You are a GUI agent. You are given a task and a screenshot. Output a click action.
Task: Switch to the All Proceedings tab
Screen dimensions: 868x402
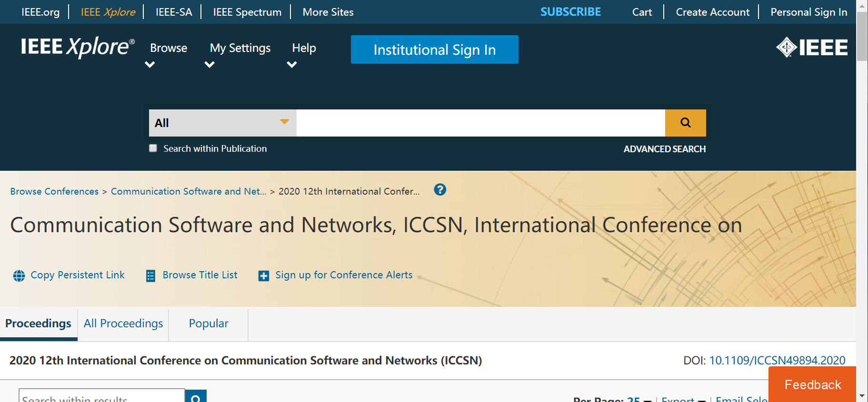click(123, 324)
